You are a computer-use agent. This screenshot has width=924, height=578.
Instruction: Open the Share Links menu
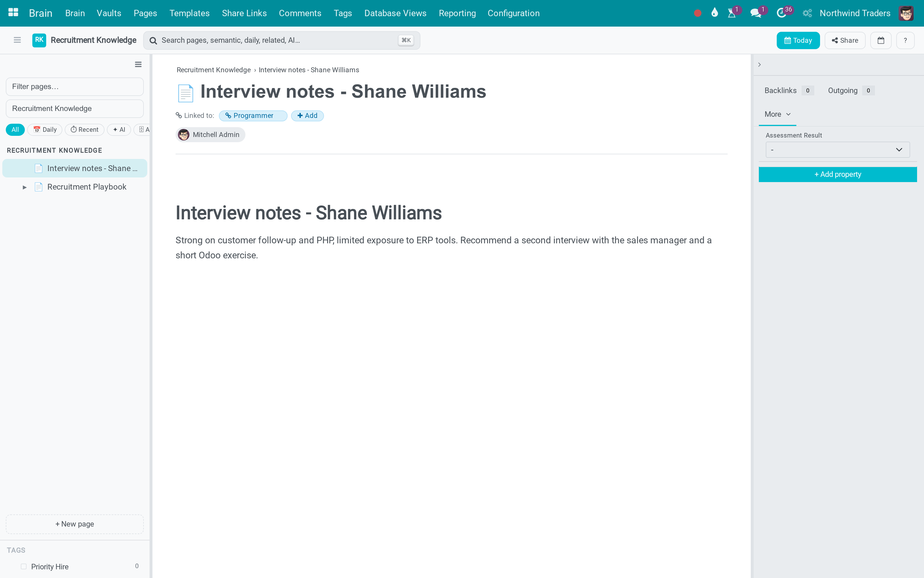[244, 13]
